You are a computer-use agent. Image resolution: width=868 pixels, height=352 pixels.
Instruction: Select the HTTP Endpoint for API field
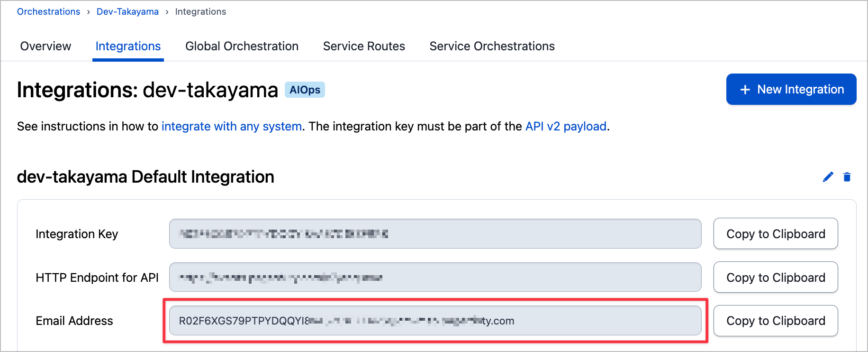(435, 277)
